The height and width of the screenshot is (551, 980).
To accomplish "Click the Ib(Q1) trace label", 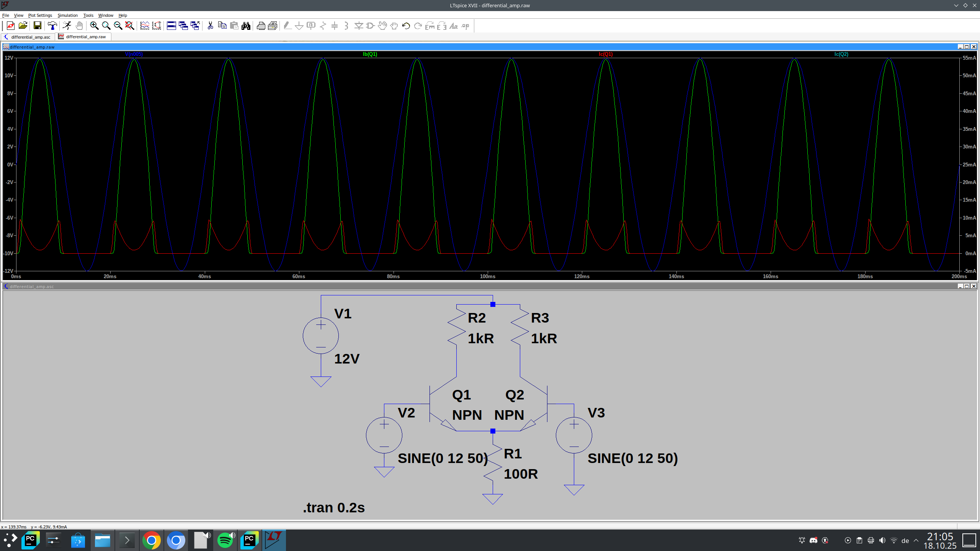I will tap(370, 54).
